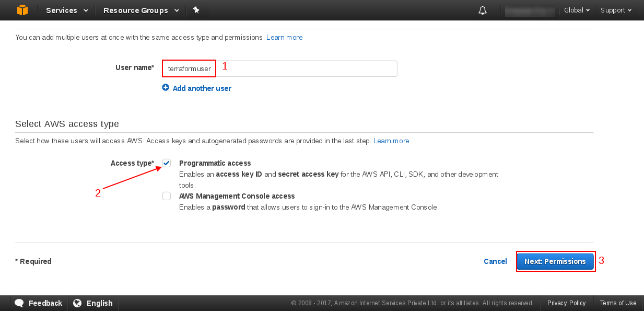This screenshot has width=644, height=311.
Task: Click the plus icon beside Add another user
Action: click(x=166, y=88)
